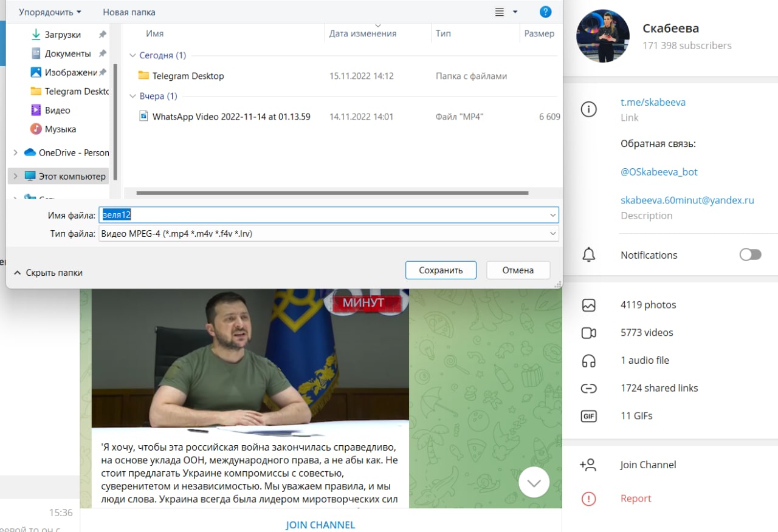Open 5773 videos shared media
Screen dimensions: 778x532
(x=647, y=333)
